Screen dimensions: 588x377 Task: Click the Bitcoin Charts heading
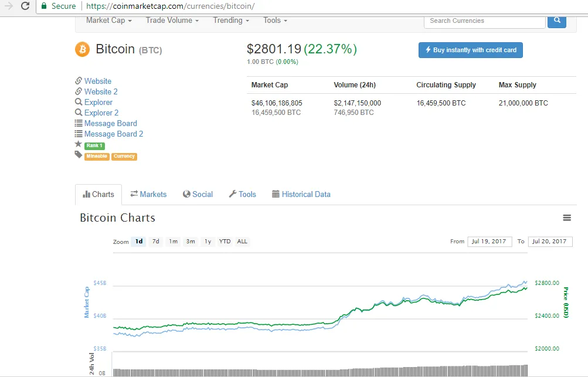(x=117, y=218)
